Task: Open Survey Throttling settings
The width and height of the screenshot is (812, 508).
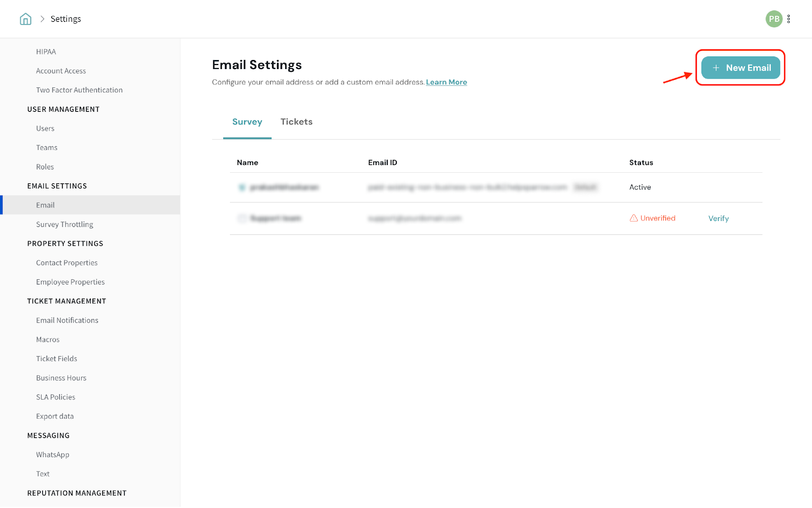Action: (64, 225)
